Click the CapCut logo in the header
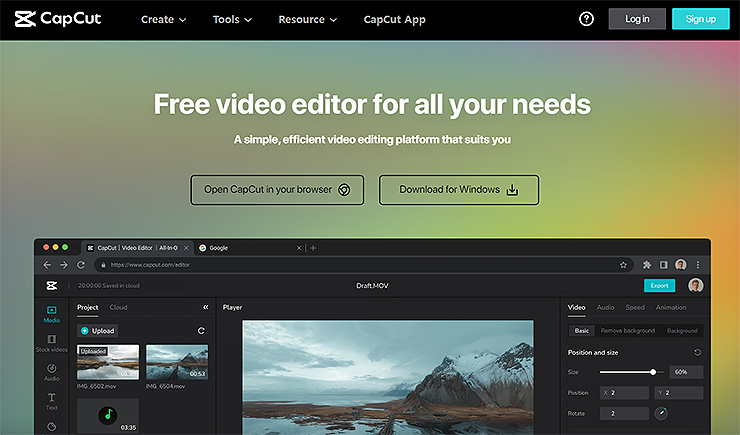 (58, 19)
